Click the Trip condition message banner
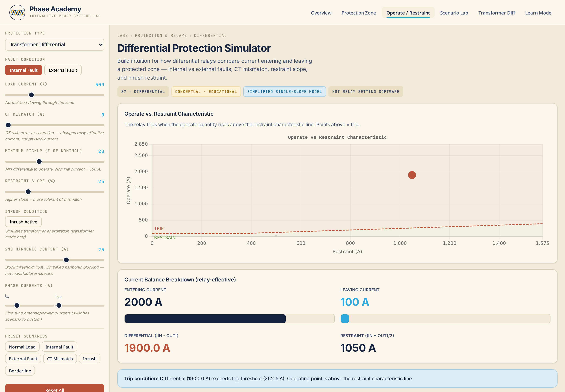Image resolution: width=565 pixels, height=392 pixels. click(337, 378)
